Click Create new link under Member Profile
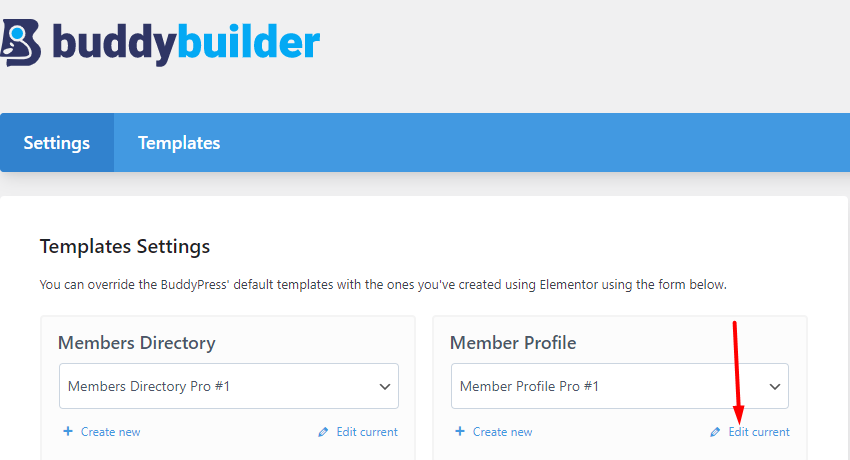Image resolution: width=850 pixels, height=460 pixels. 503,432
